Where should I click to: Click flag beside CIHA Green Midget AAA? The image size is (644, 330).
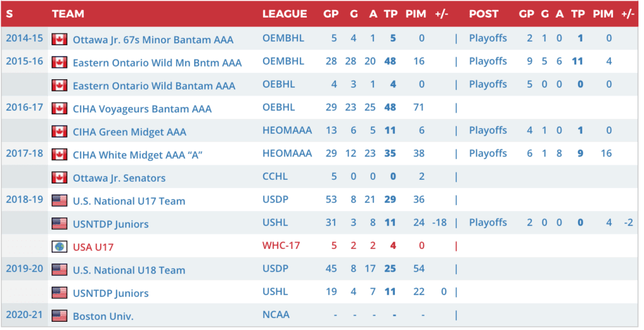coord(60,131)
